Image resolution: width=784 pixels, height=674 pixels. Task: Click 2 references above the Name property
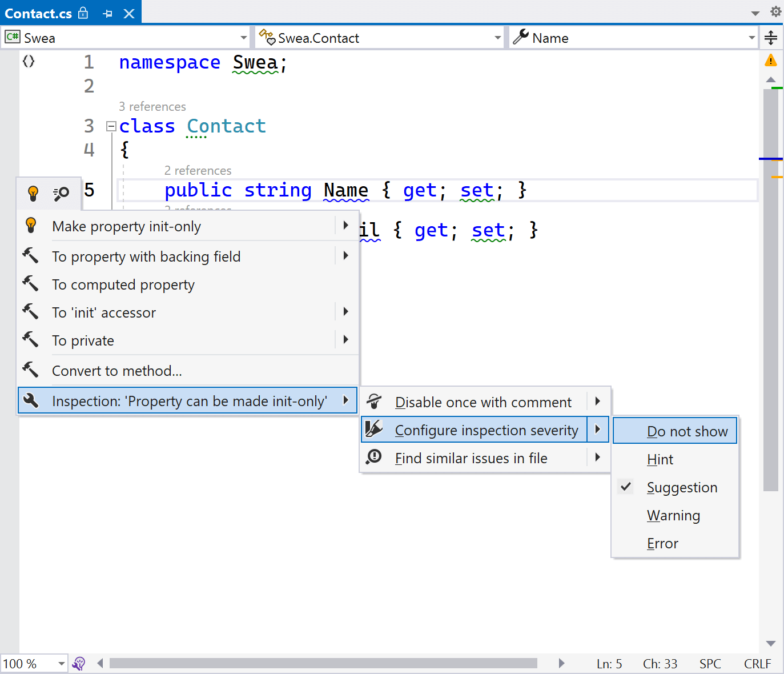[198, 170]
